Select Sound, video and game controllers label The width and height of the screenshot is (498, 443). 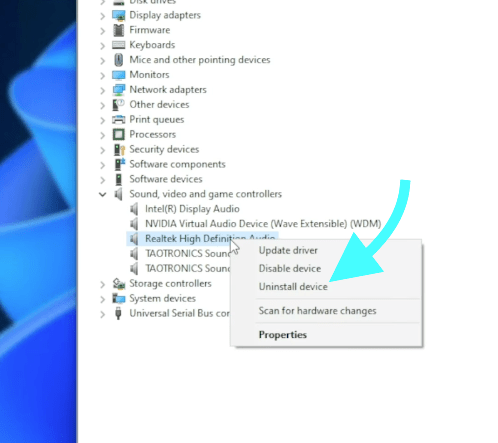click(x=206, y=194)
